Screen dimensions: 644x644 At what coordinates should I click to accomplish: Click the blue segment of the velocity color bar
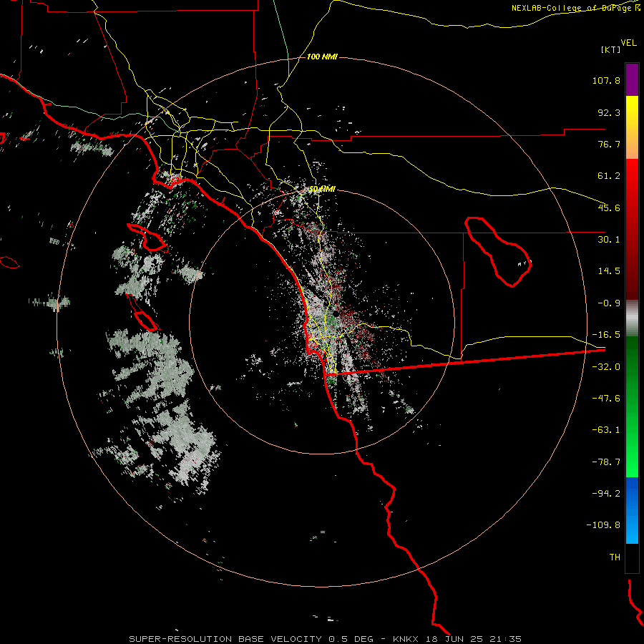pos(632,510)
